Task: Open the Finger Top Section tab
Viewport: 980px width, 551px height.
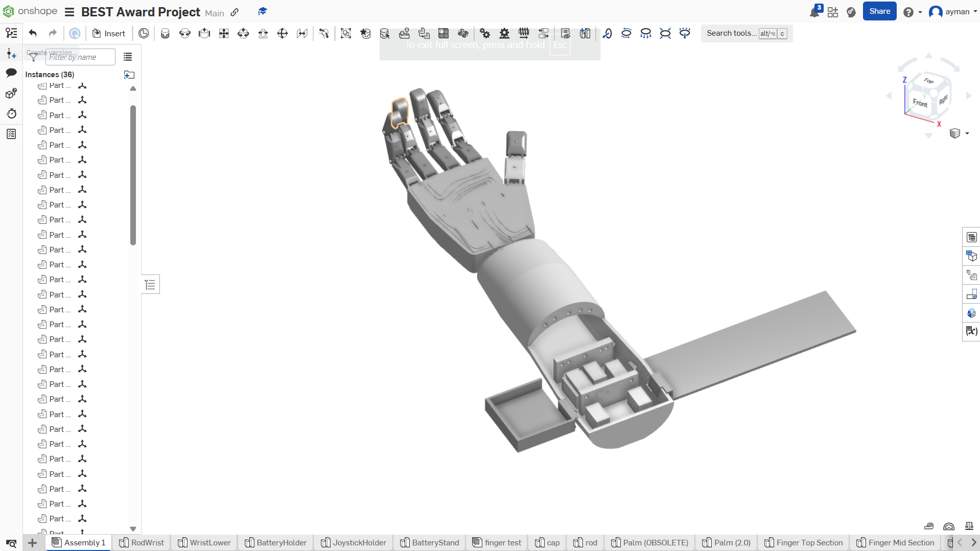Action: pyautogui.click(x=803, y=542)
